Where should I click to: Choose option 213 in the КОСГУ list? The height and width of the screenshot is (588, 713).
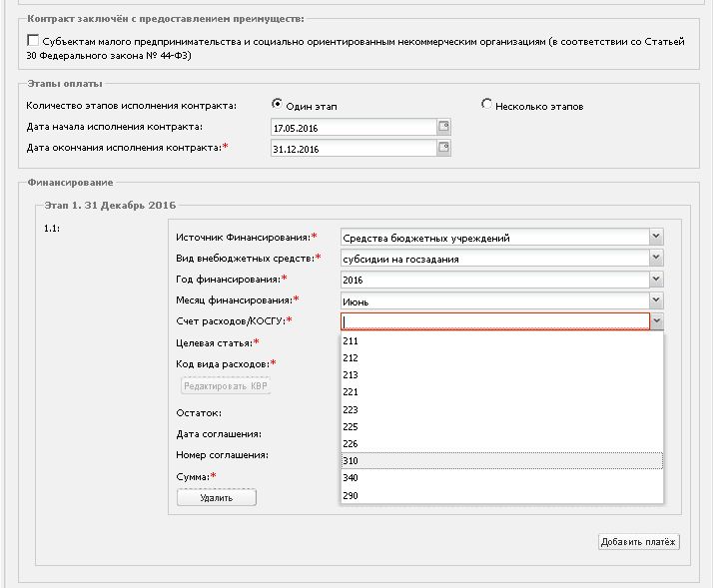[502, 375]
